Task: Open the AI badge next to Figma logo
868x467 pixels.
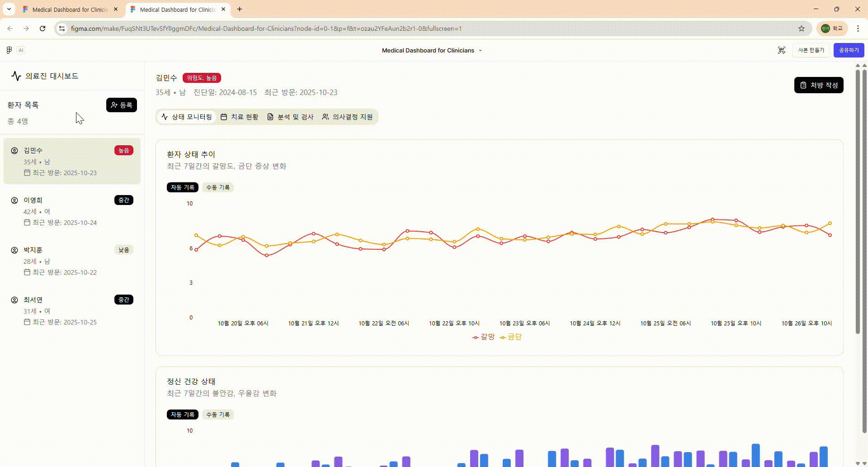Action: [x=21, y=50]
